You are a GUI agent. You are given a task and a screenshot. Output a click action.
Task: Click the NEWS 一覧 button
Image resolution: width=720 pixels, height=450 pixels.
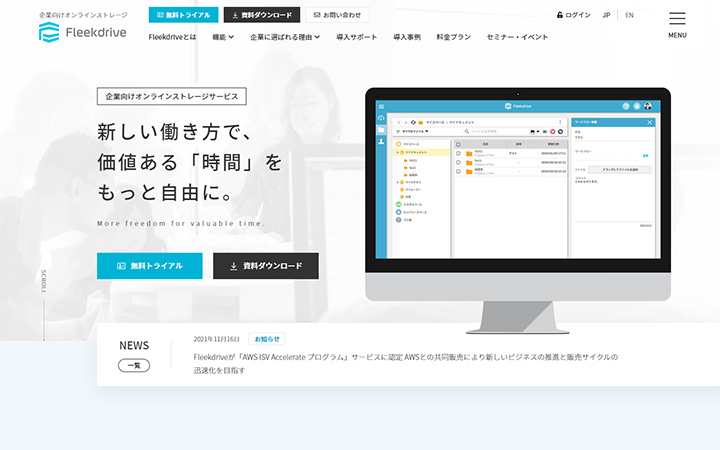(x=134, y=366)
